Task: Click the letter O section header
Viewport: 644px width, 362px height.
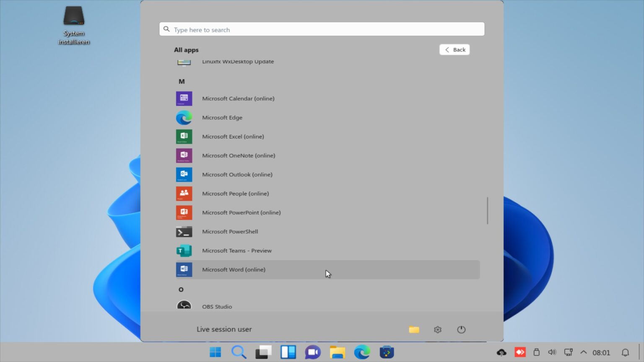Action: click(181, 290)
